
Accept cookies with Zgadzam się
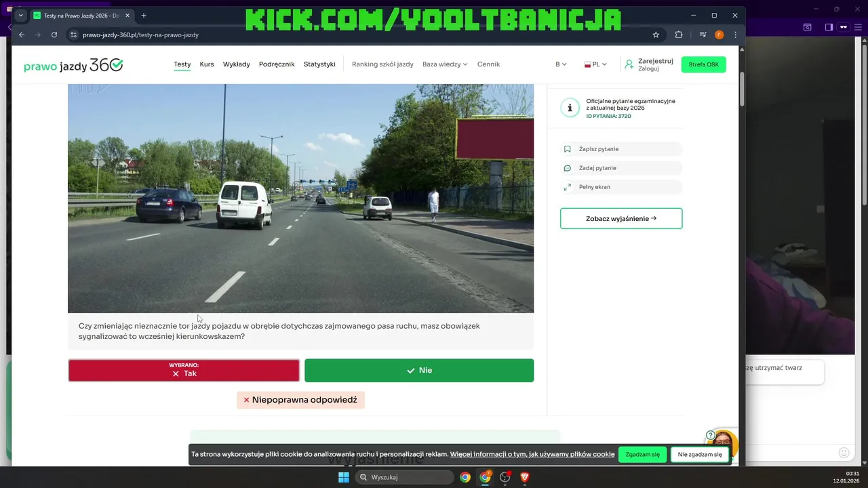[x=642, y=455]
